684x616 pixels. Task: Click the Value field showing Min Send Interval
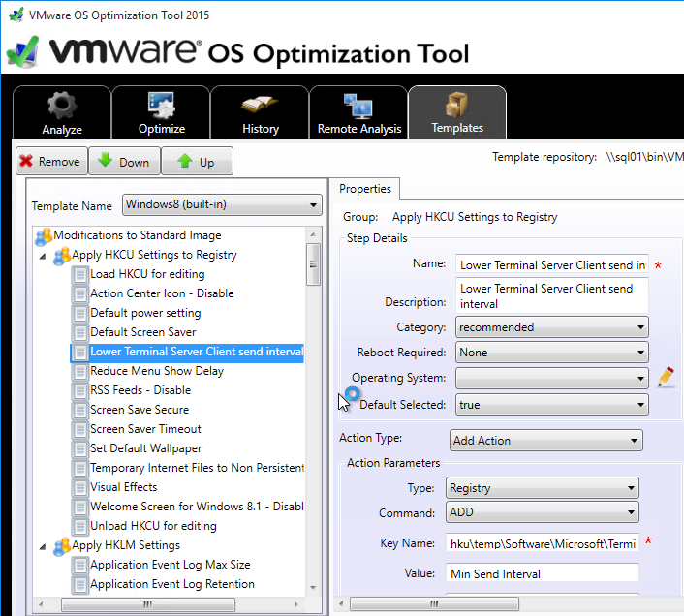[x=543, y=572]
